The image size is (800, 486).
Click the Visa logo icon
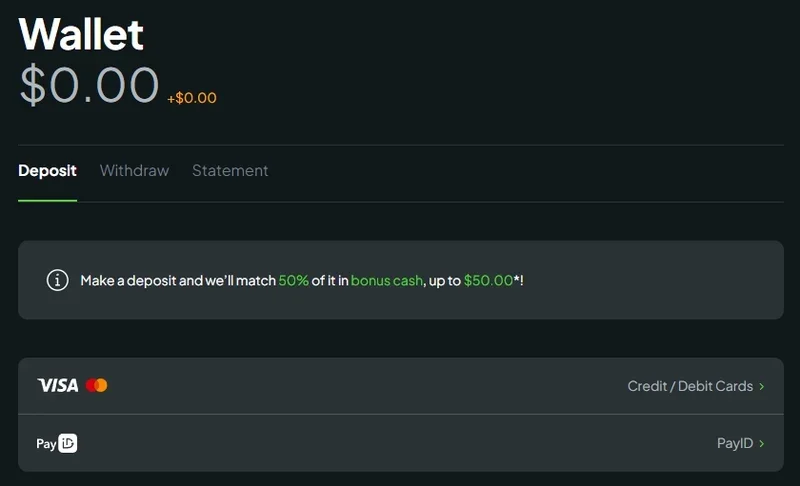point(58,385)
